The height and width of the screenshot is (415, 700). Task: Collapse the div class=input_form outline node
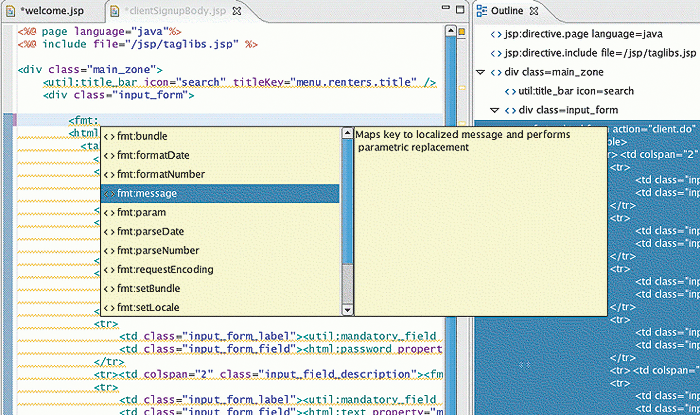494,110
